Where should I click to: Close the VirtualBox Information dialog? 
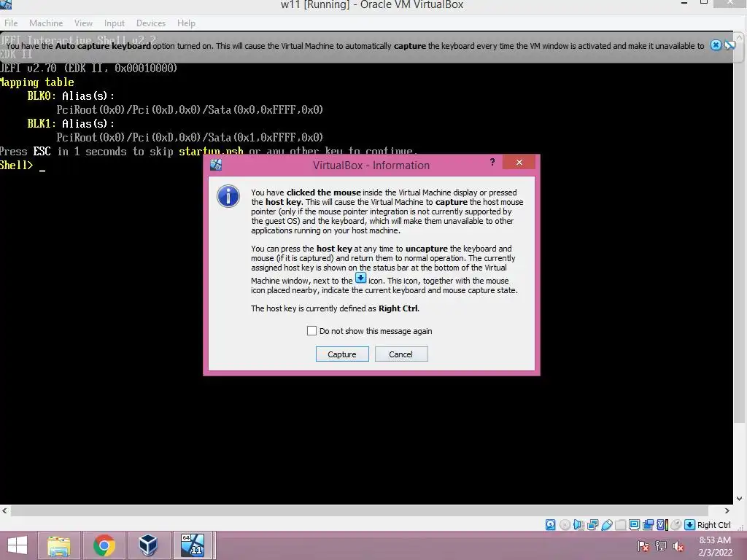tap(519, 163)
